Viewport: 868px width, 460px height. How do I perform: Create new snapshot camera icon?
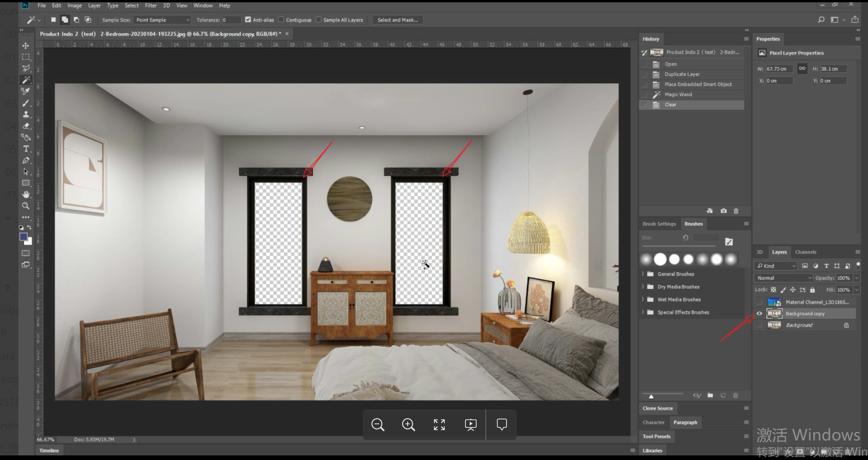(723, 211)
